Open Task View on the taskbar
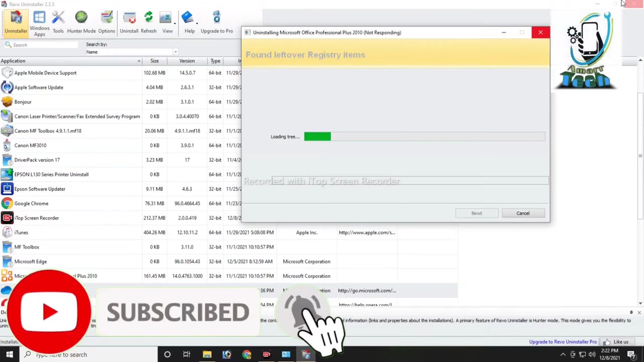 coord(187,354)
